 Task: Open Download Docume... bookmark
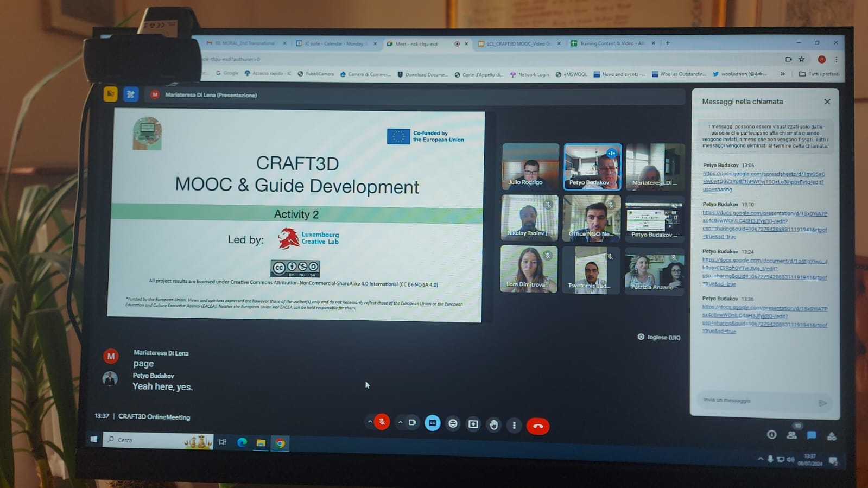(x=423, y=74)
